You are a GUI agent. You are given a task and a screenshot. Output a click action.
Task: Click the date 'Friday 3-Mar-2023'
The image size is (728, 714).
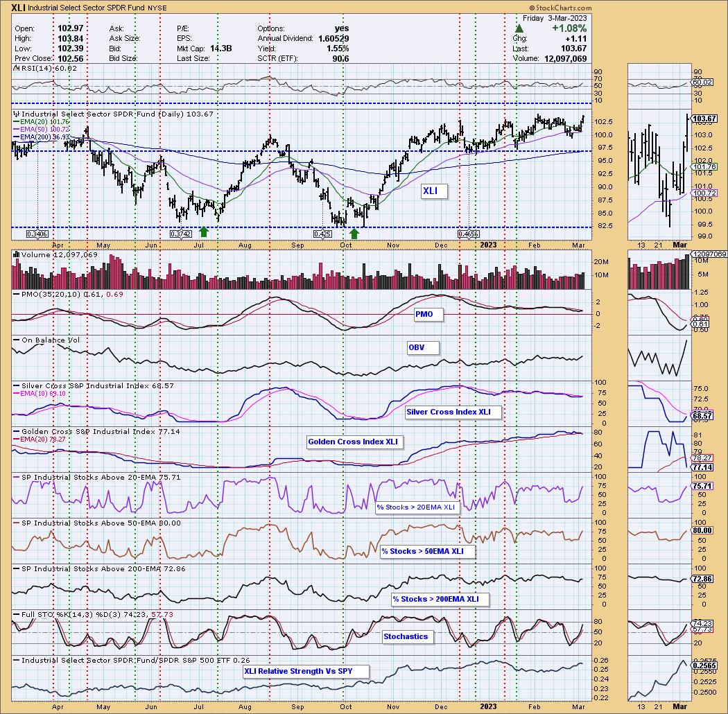pos(555,18)
